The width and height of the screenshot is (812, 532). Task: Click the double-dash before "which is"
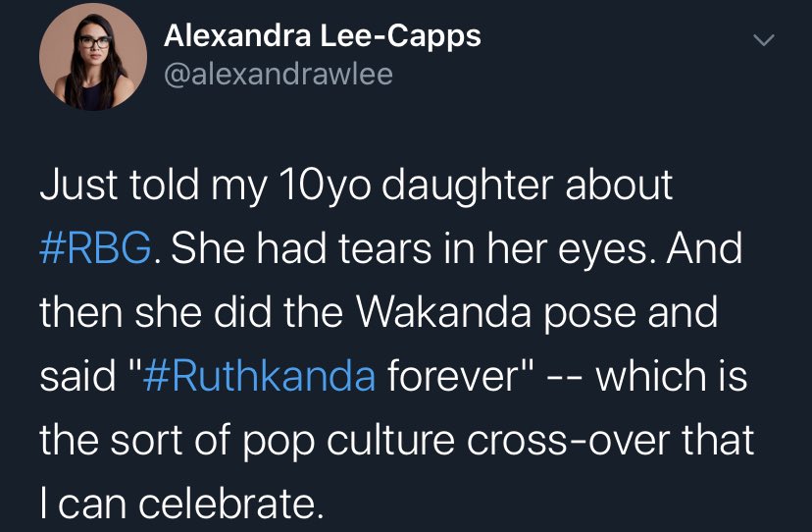tap(566, 378)
